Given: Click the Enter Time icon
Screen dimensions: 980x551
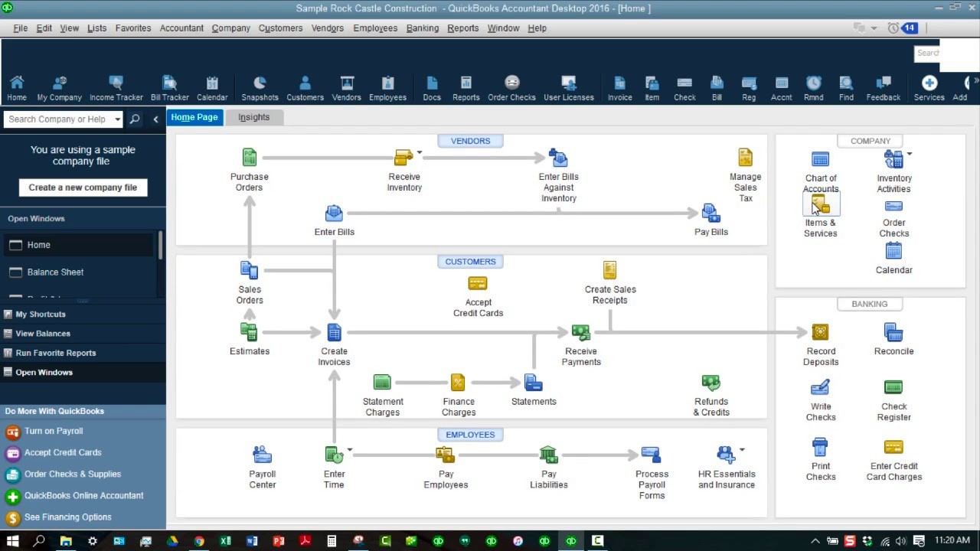Looking at the screenshot, I should pos(334,455).
